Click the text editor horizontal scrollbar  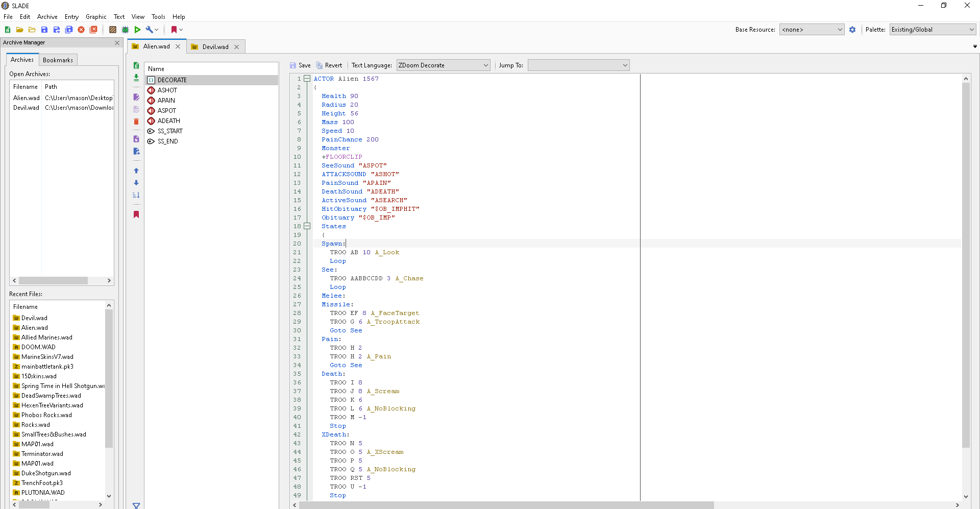point(506,505)
